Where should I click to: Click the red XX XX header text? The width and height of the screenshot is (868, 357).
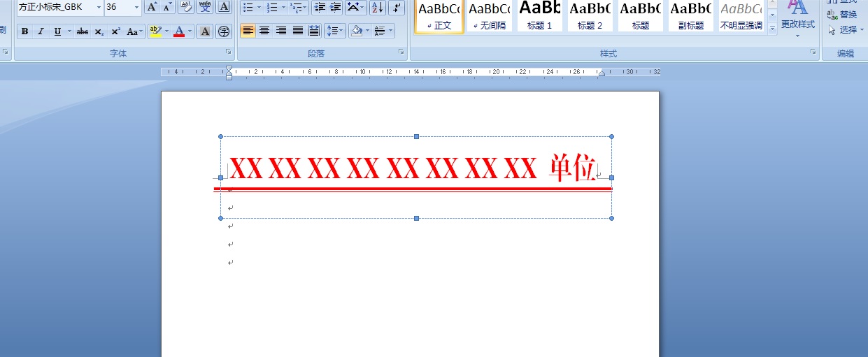(383, 168)
